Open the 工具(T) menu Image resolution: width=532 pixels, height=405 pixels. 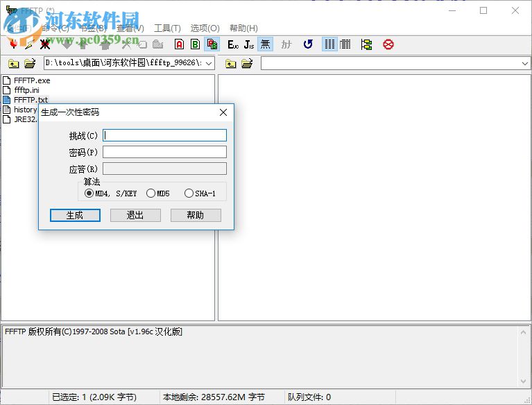[x=167, y=28]
